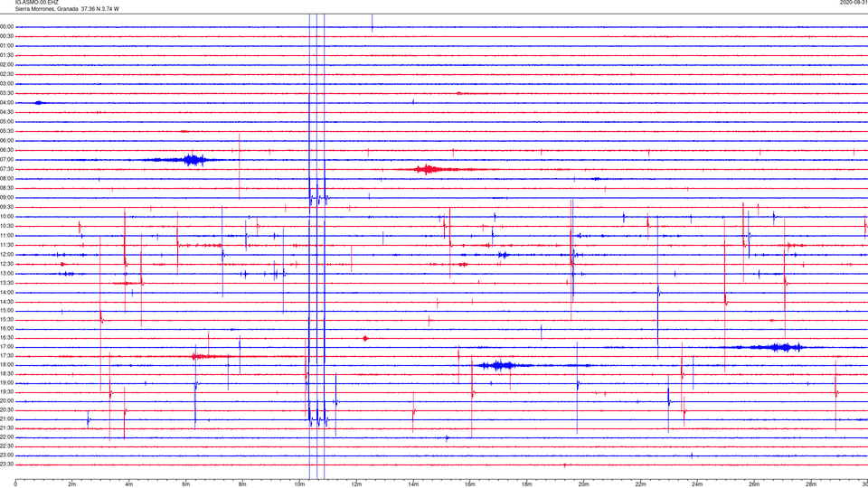Viewport: 868px width, 488px height.
Task: Select the 01:30 trace time label
Action: tap(6, 55)
